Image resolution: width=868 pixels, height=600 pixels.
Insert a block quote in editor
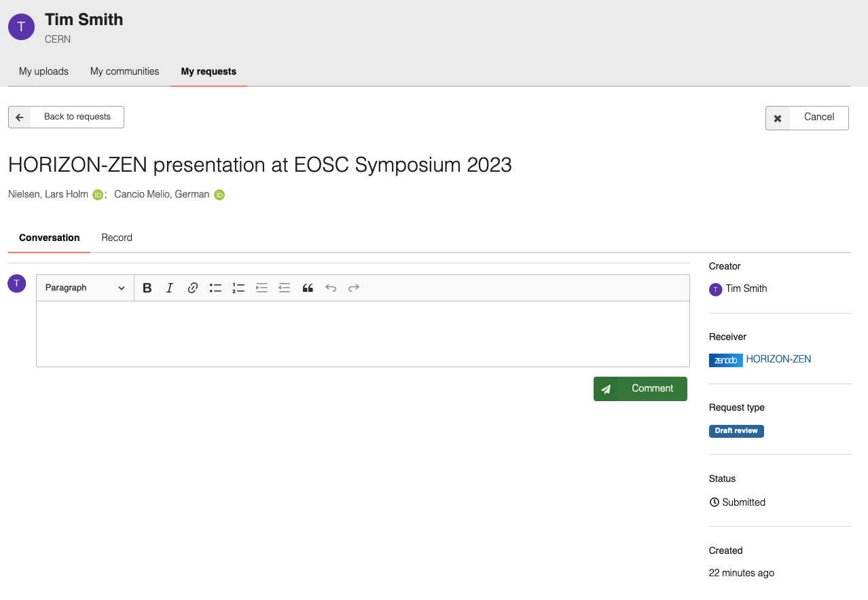coord(308,288)
